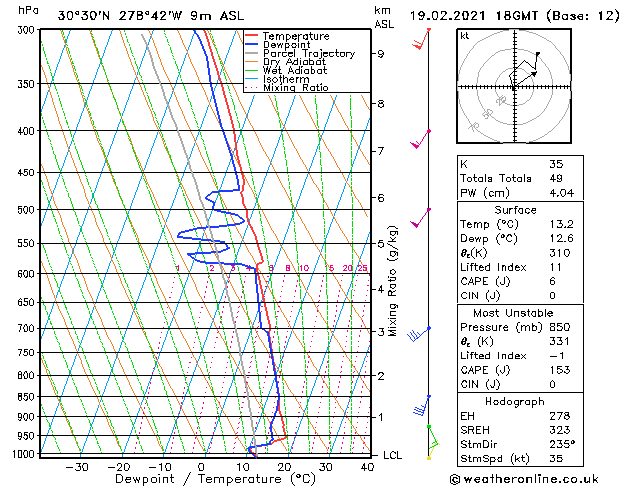Click the blue Dewpoint legend entry
This screenshot has width=629, height=486.
[278, 45]
